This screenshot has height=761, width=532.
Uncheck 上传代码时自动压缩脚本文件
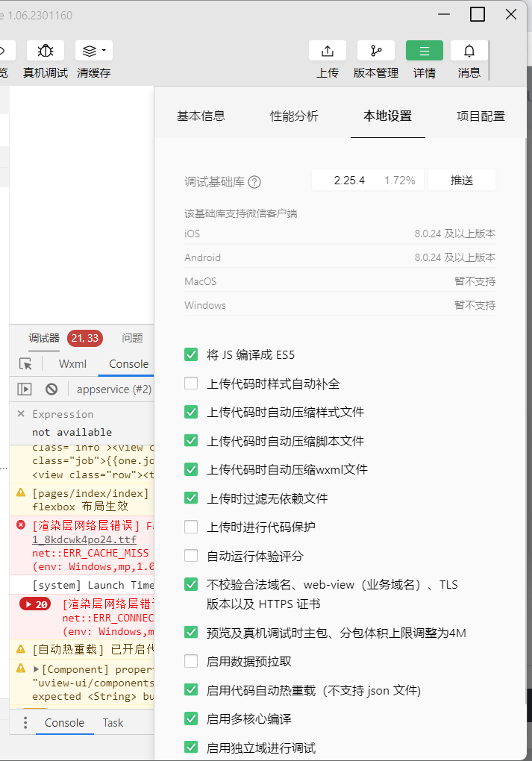[x=191, y=441]
